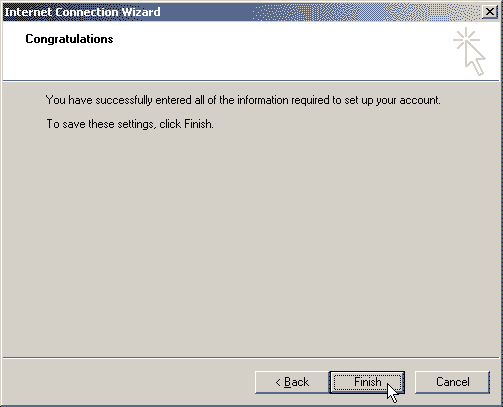
Task: Click the word Finish in the instruction text
Action: [x=198, y=124]
